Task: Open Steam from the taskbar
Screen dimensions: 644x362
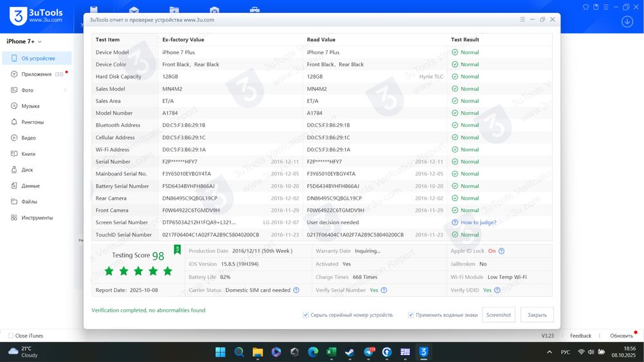Action: pos(350,352)
